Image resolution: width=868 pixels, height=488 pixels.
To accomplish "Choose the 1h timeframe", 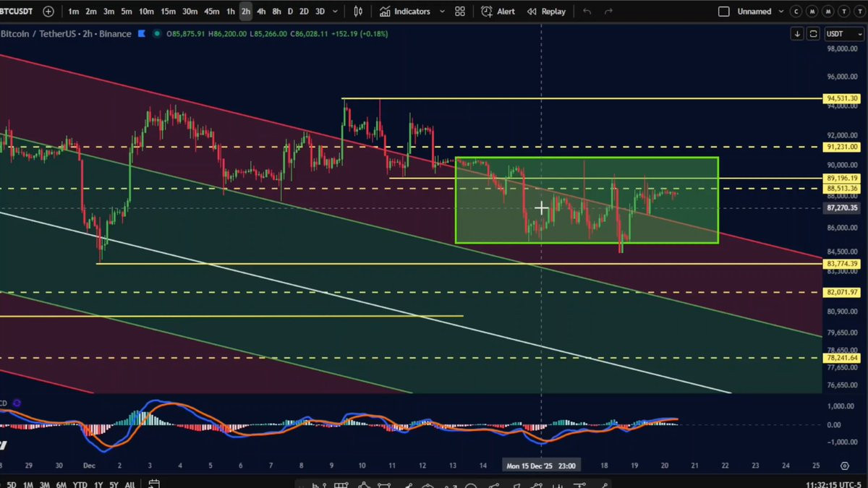I will coord(230,12).
